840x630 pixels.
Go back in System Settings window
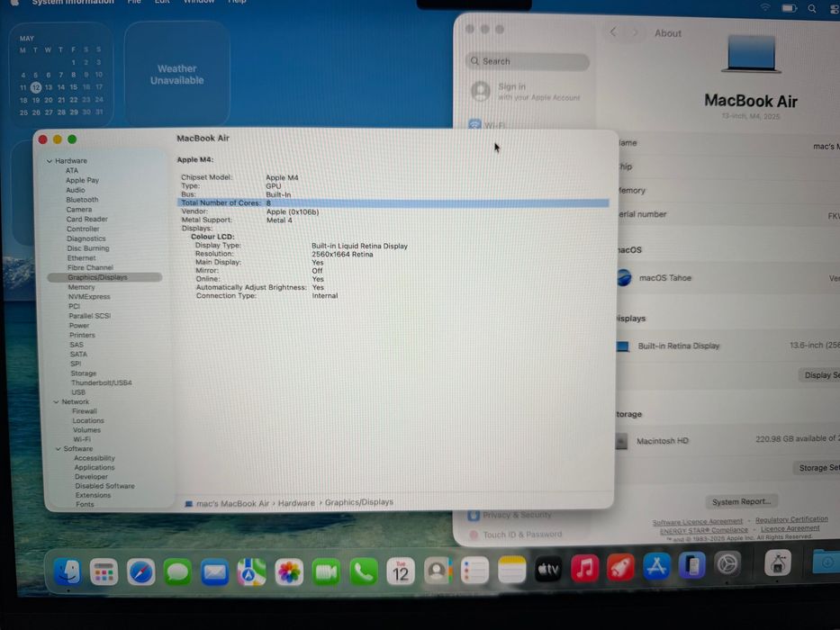tap(613, 32)
